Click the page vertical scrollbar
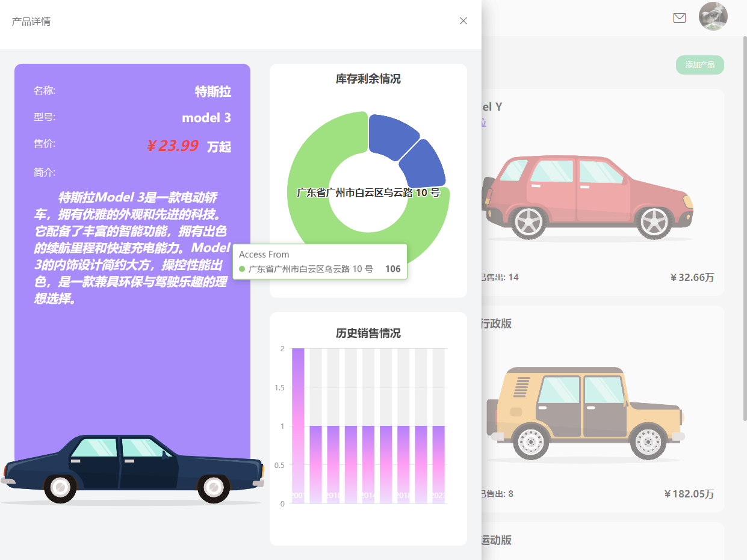 745,229
